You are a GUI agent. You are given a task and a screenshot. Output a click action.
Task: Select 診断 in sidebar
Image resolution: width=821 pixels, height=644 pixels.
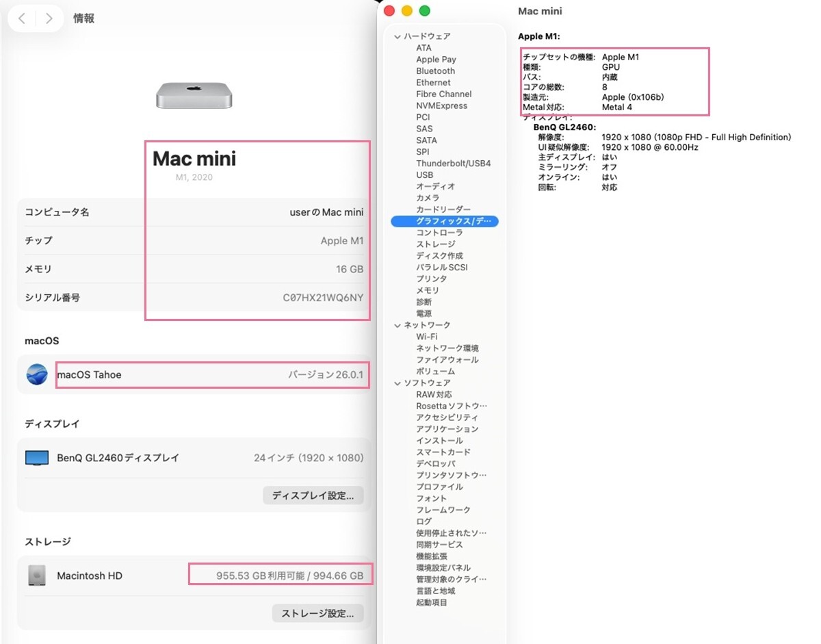[423, 302]
